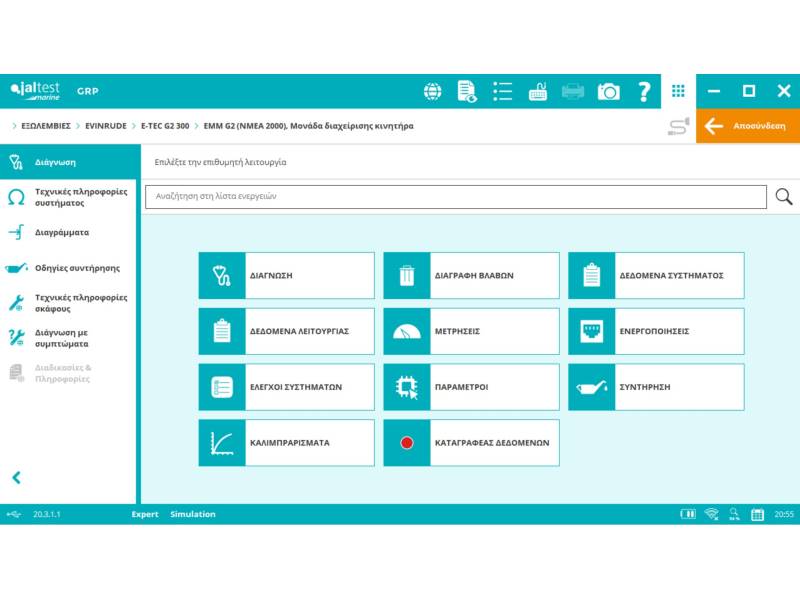Viewport: 800px width, 600px height.
Task: Open Οδηγίες συντήρησης sidebar item
Action: pos(77,268)
